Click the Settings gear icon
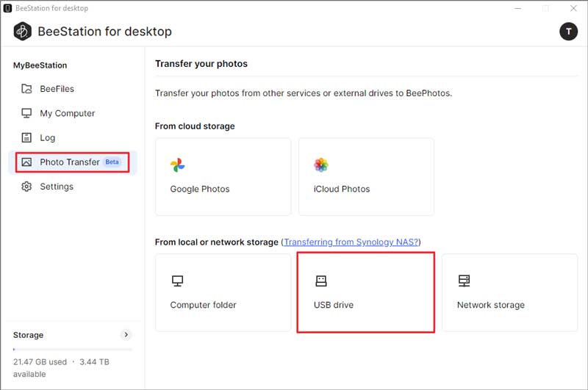This screenshot has width=588, height=390. 26,187
